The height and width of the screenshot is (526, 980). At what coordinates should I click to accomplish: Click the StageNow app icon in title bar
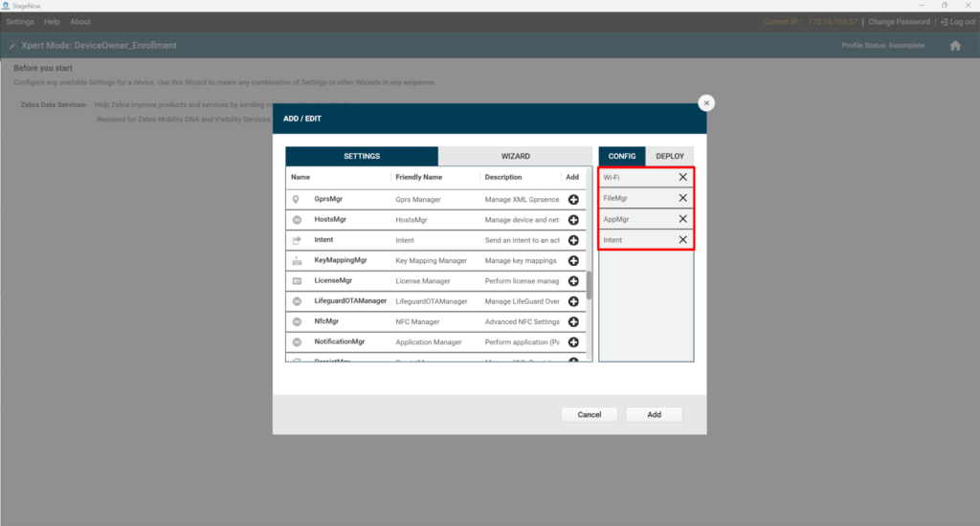click(6, 6)
